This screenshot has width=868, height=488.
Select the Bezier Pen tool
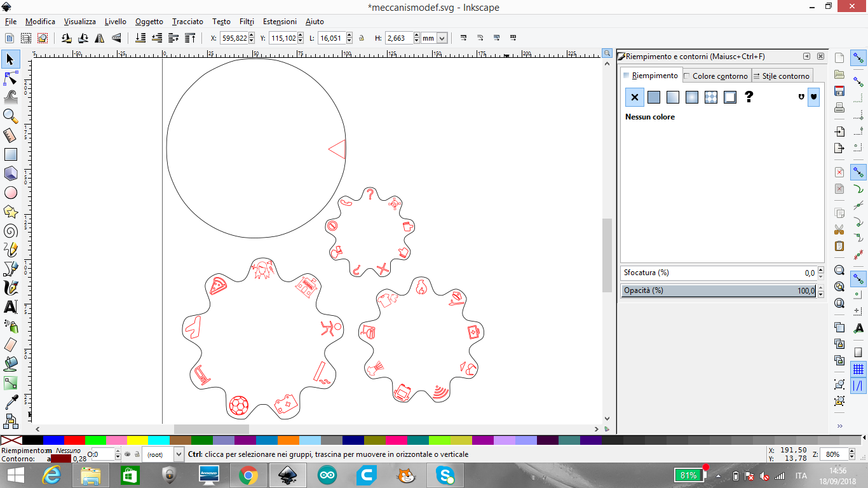(10, 269)
